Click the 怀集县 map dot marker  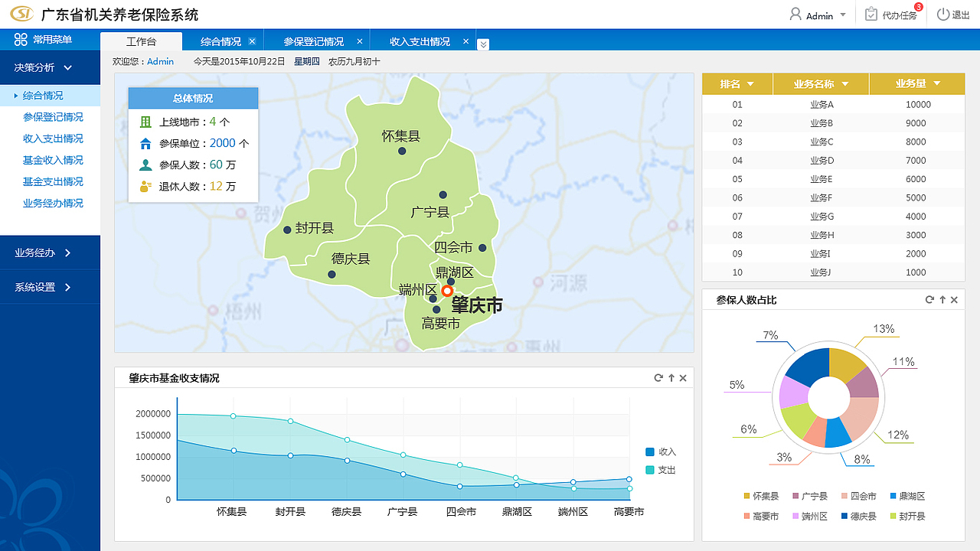point(402,151)
